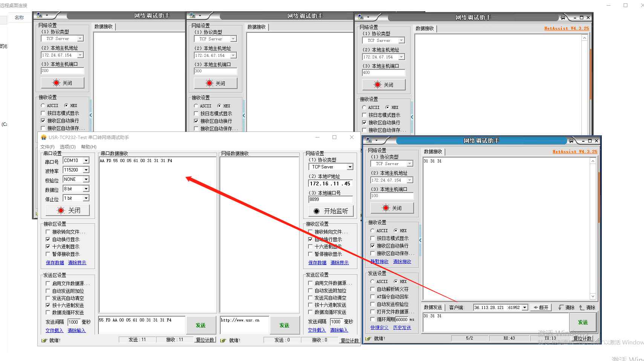The width and height of the screenshot is (644, 361).
Task: Click the receive-clear arrow icon beside 断开 button
Action: pyautogui.click(x=561, y=307)
